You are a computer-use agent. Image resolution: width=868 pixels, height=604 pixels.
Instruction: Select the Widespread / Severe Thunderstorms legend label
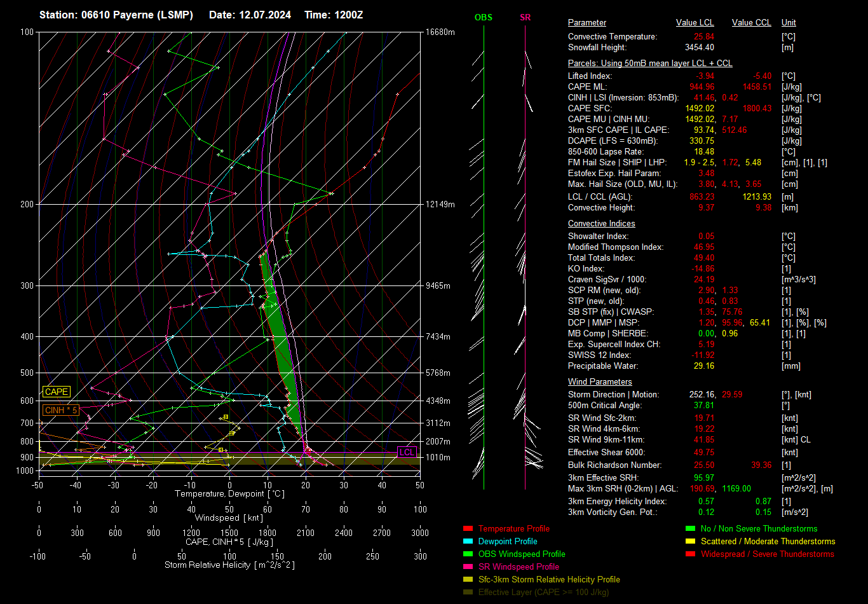[767, 554]
